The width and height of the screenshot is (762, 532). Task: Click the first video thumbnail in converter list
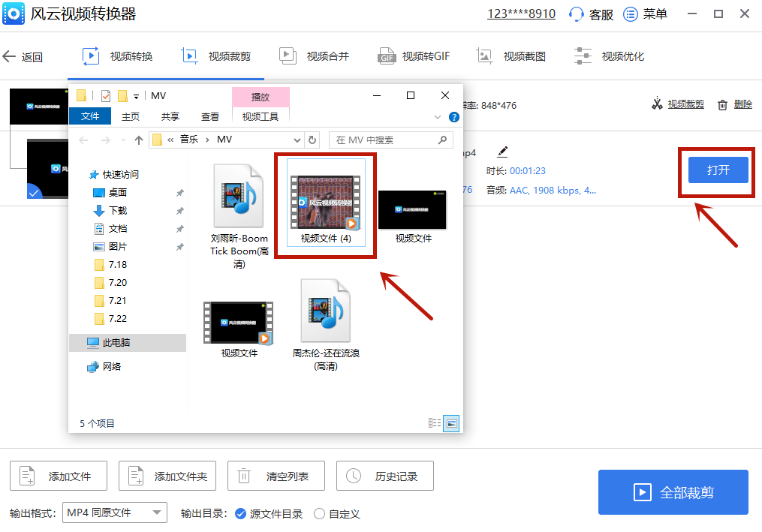point(39,107)
